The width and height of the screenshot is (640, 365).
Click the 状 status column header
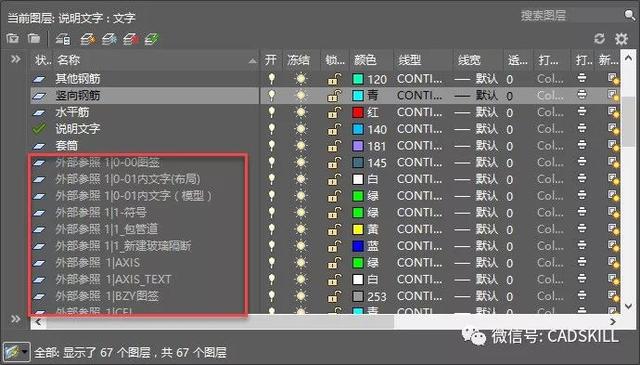42,60
